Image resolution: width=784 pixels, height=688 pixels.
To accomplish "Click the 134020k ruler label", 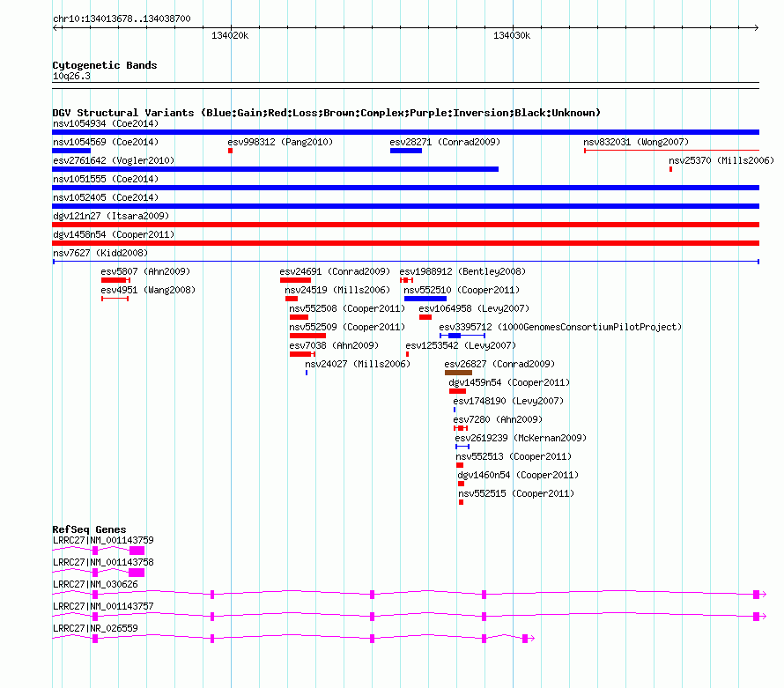I will point(230,35).
